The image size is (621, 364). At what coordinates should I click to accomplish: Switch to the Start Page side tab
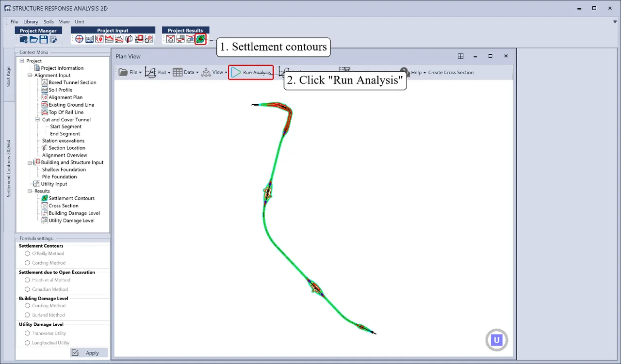(9, 77)
